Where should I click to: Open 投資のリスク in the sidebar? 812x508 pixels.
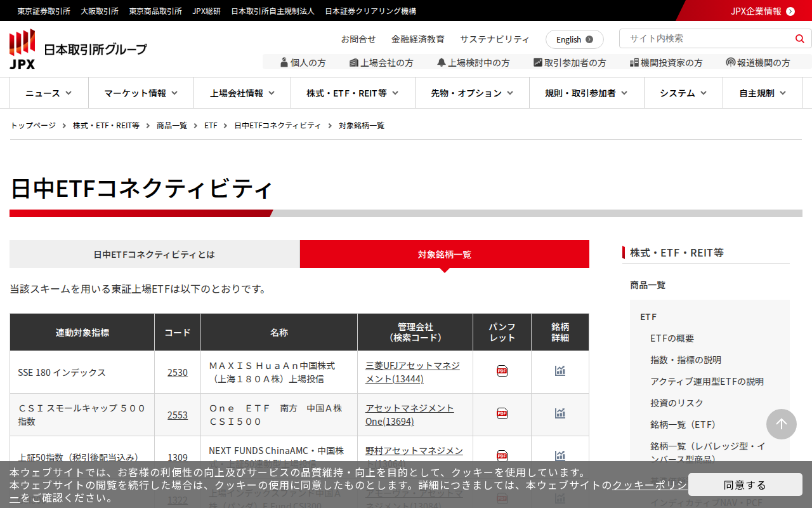pyautogui.click(x=677, y=403)
